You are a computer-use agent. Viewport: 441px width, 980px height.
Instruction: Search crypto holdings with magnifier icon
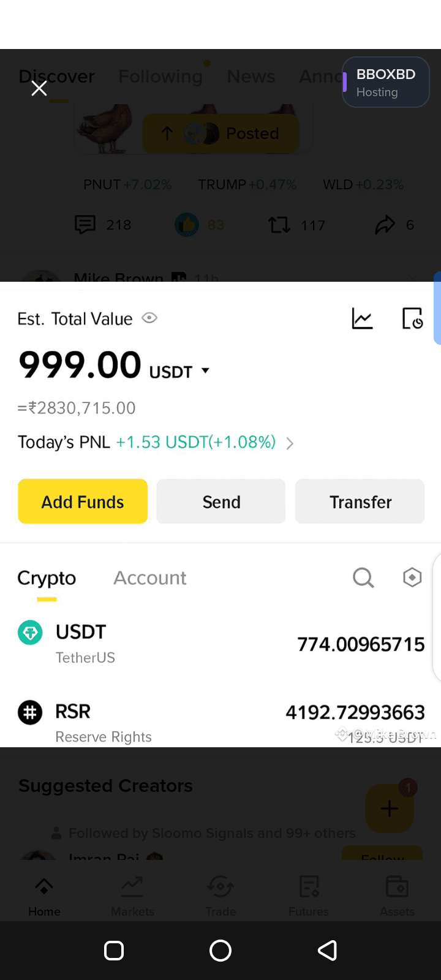(363, 578)
